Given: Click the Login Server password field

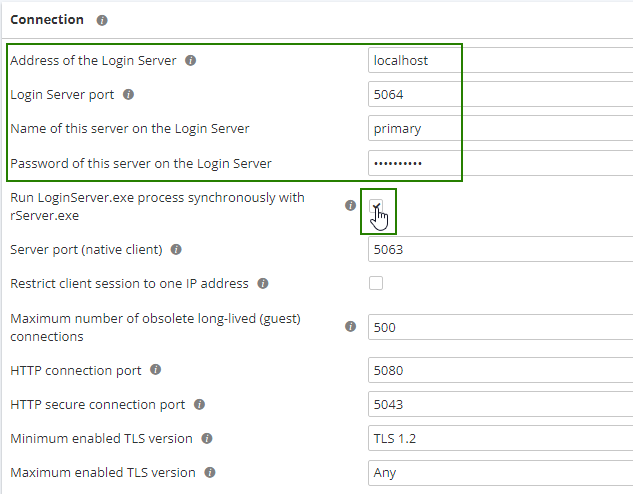Looking at the screenshot, I should pyautogui.click(x=413, y=163).
